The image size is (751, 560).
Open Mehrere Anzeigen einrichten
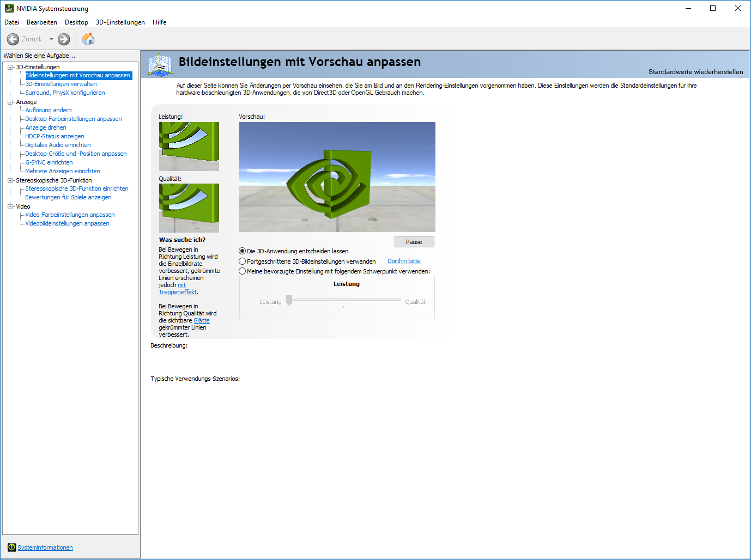coord(63,171)
